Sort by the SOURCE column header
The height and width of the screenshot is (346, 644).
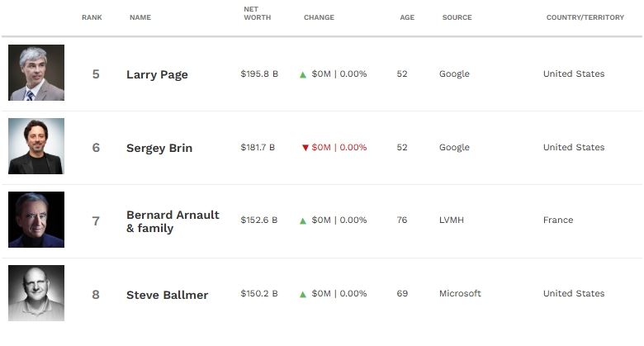click(457, 17)
